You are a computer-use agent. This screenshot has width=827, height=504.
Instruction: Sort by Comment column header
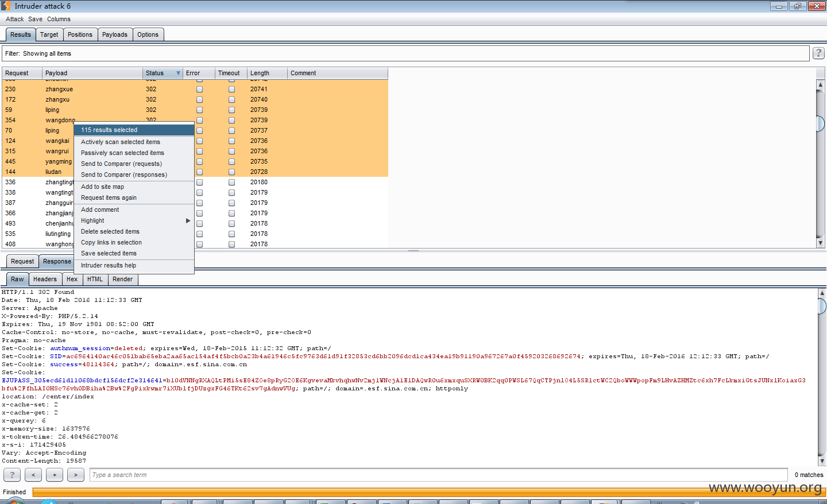tap(338, 73)
